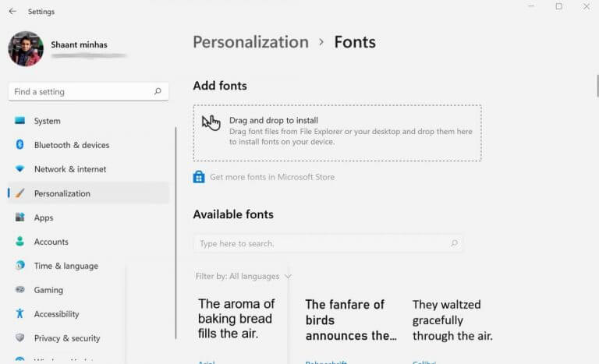Screen dimensions: 599x364
Task: Click the sidebar navigation scrollbar
Action: tap(175, 233)
